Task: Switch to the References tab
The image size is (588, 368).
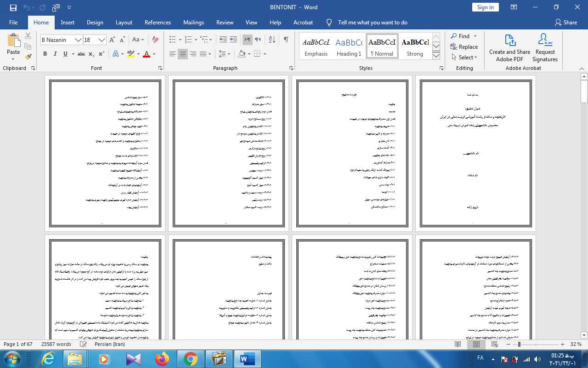Action: pos(158,23)
